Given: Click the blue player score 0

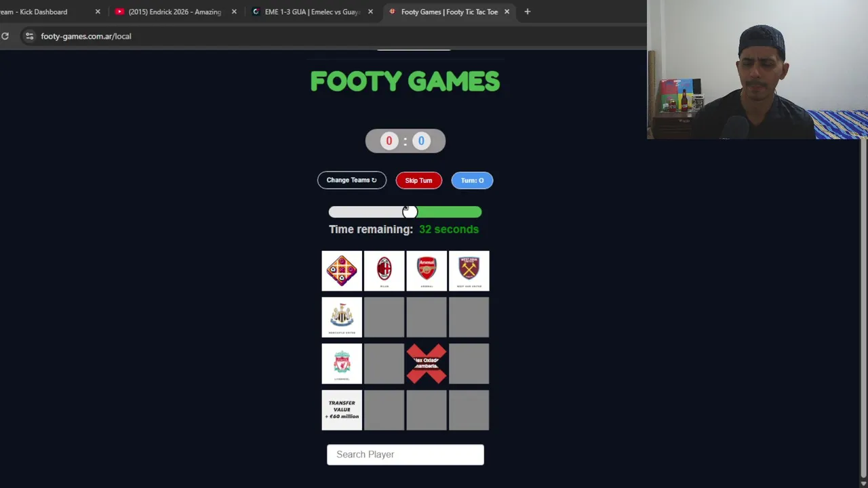Looking at the screenshot, I should pyautogui.click(x=421, y=141).
